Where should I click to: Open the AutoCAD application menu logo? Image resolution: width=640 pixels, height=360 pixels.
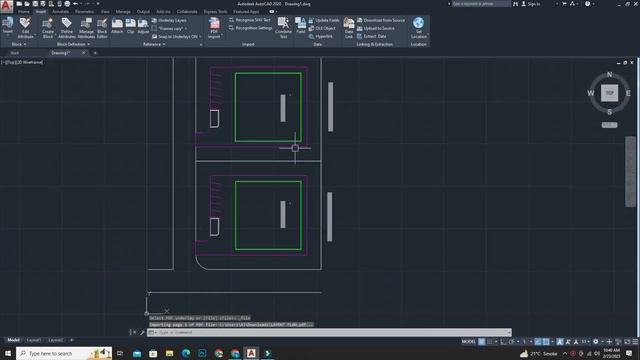pyautogui.click(x=6, y=6)
